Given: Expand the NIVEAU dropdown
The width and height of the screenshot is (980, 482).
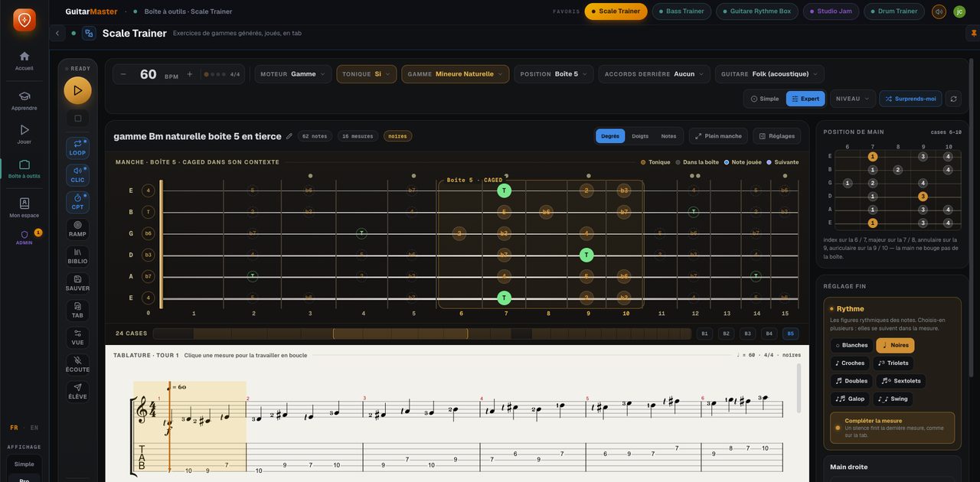Looking at the screenshot, I should 853,99.
